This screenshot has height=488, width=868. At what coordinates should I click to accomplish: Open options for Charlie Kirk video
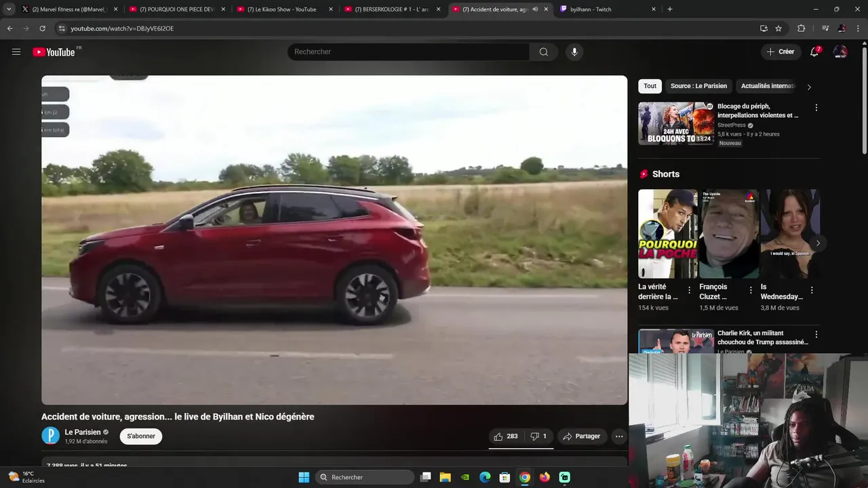[816, 335]
